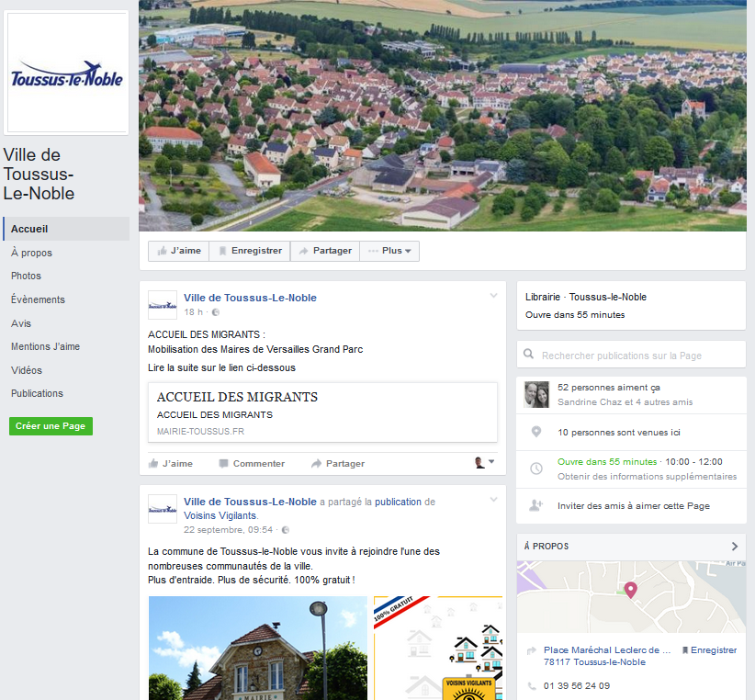This screenshot has height=700, width=755.
Task: Click Enregistrer next to the address
Action: pyautogui.click(x=709, y=650)
